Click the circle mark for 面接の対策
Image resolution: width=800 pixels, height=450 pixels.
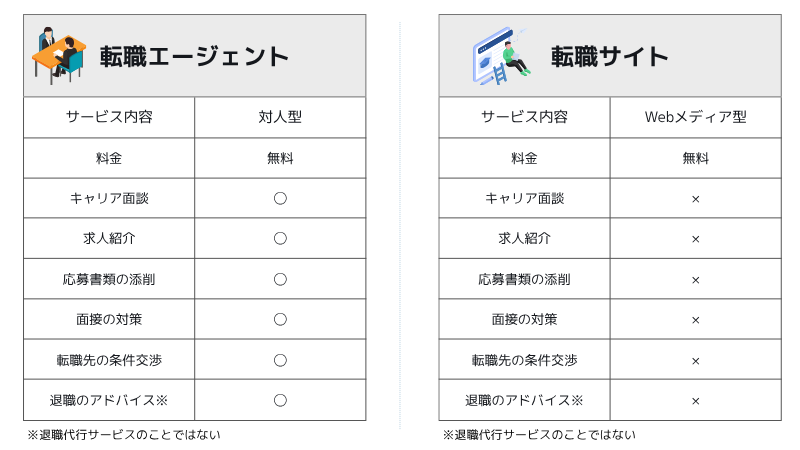point(280,319)
